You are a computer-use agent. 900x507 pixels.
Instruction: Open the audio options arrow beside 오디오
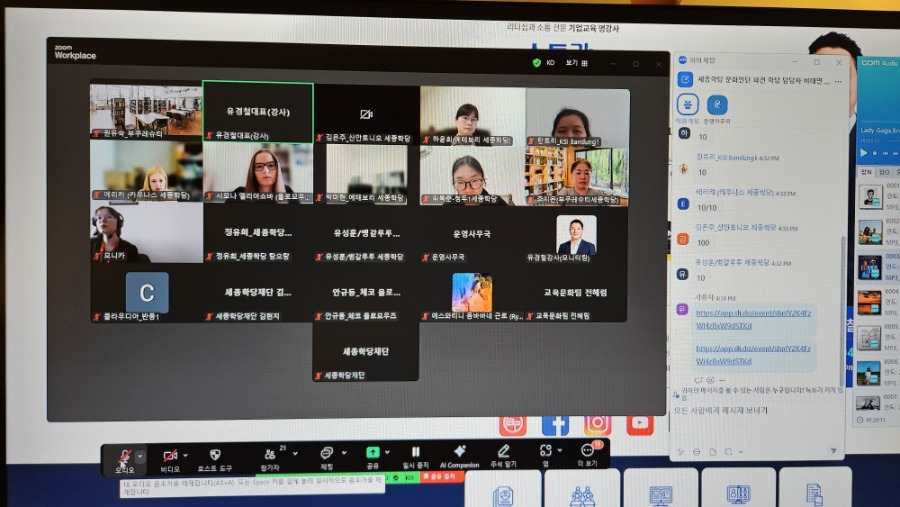[140, 456]
